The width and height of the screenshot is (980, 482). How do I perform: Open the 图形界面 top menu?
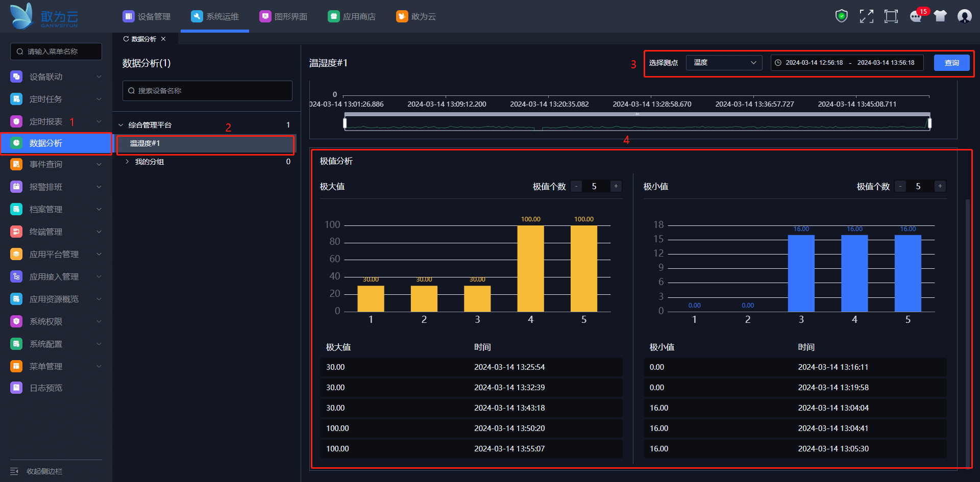click(284, 17)
